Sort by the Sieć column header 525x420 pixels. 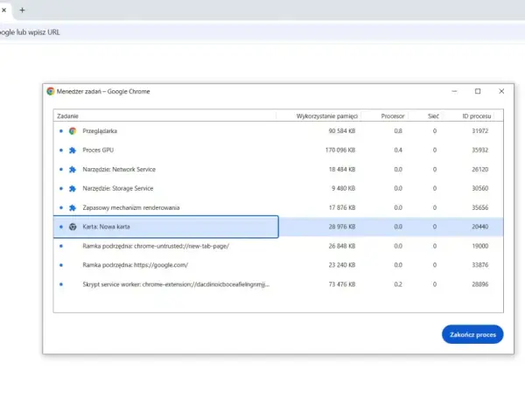[424, 115]
